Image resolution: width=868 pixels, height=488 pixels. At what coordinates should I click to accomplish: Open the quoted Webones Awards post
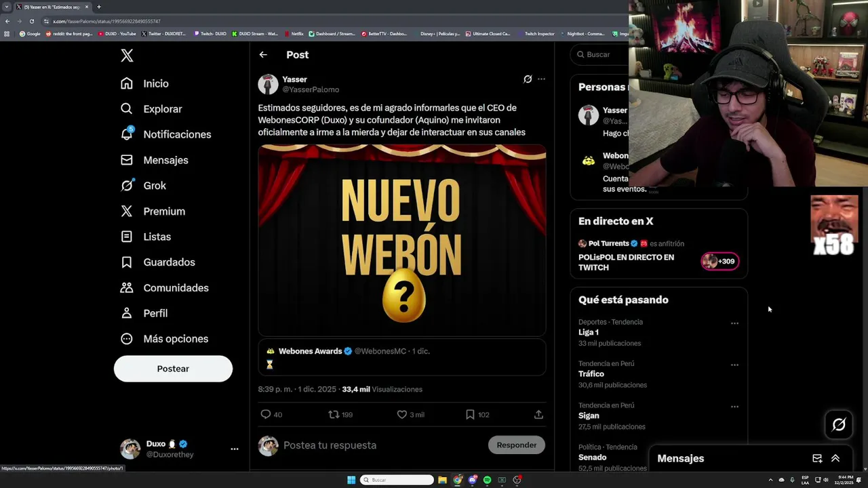[402, 358]
